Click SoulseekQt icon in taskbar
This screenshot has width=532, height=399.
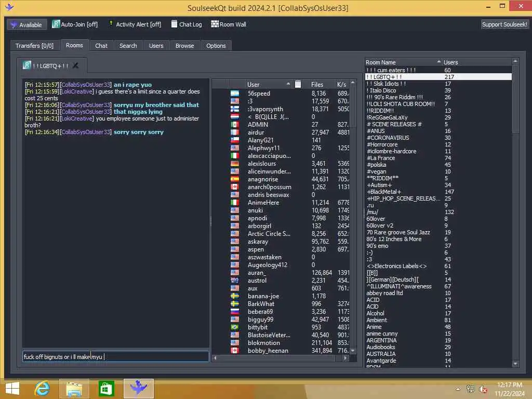click(138, 389)
